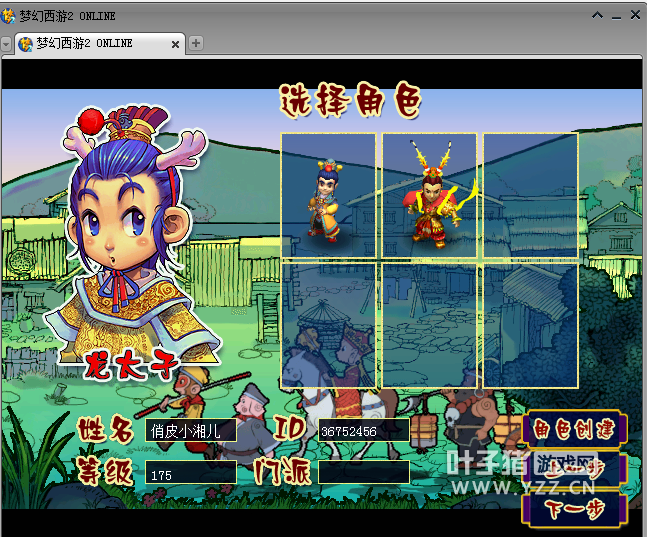Click the 下一步 next step button
This screenshot has height=537, width=647.
click(574, 509)
